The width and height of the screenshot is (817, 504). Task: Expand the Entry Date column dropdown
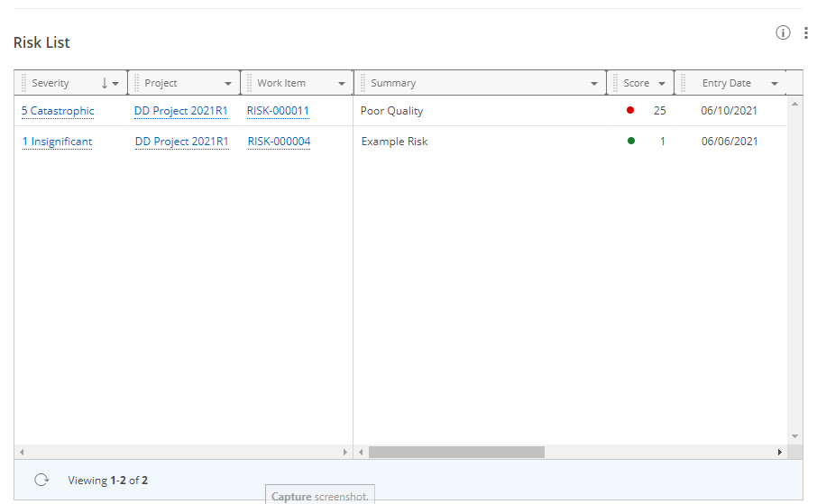(775, 84)
